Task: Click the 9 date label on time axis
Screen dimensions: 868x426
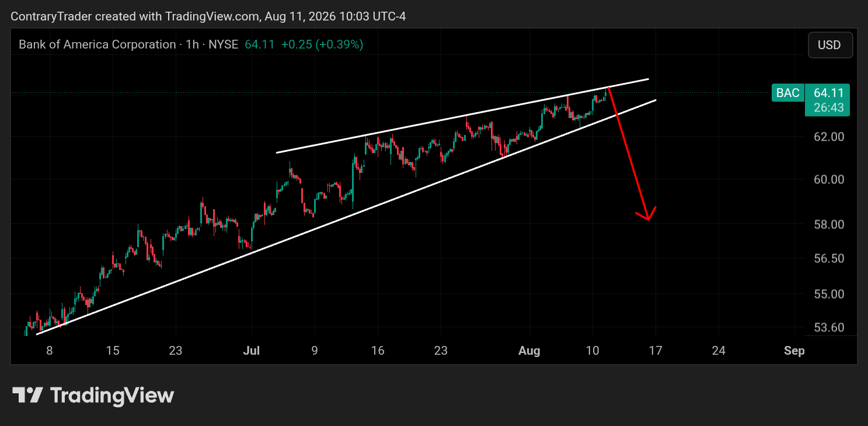Action: (315, 351)
